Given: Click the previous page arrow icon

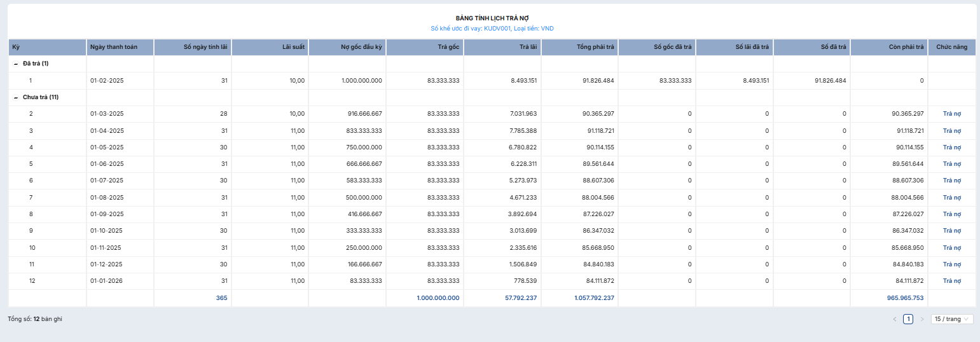Looking at the screenshot, I should click(x=895, y=319).
